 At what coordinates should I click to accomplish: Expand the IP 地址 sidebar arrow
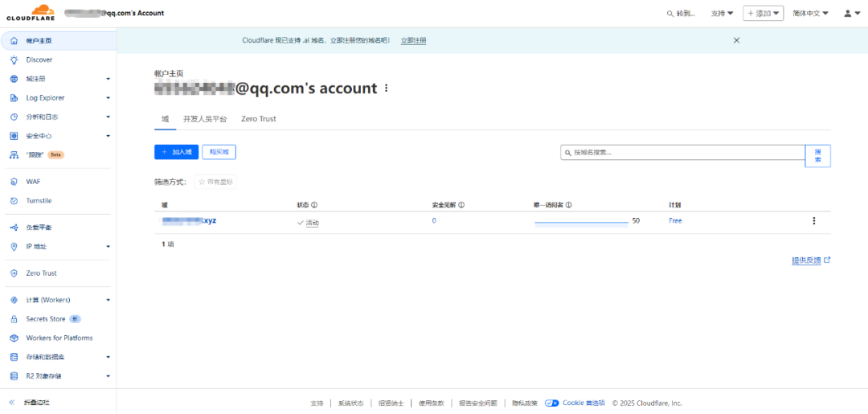108,246
